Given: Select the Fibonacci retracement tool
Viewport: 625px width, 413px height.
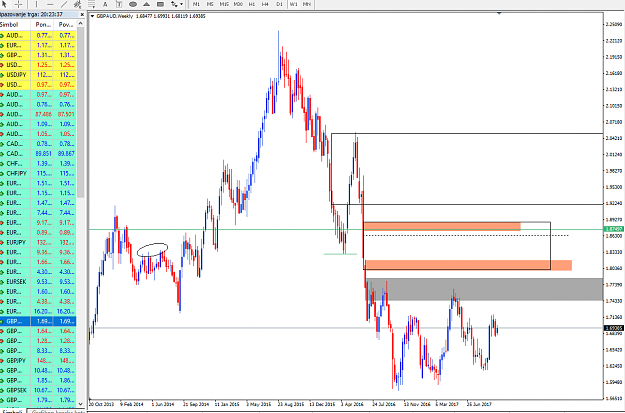Looking at the screenshot, I should point(92,4).
